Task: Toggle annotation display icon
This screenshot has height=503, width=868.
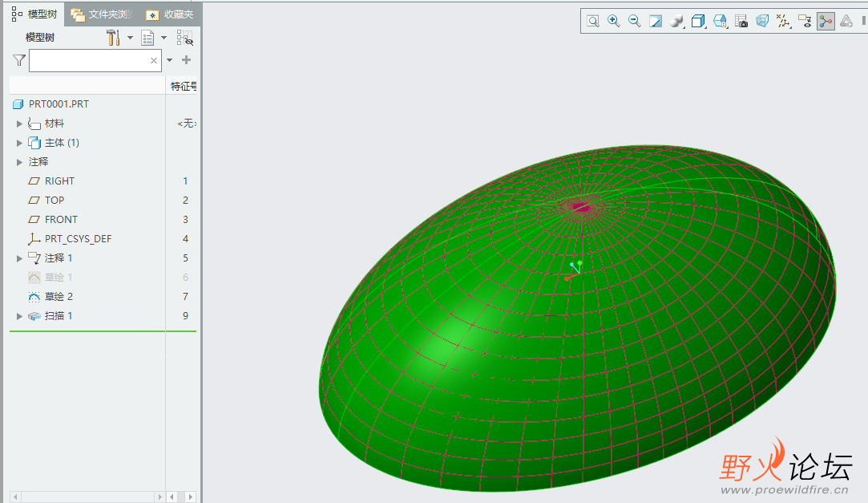Action: pos(805,22)
